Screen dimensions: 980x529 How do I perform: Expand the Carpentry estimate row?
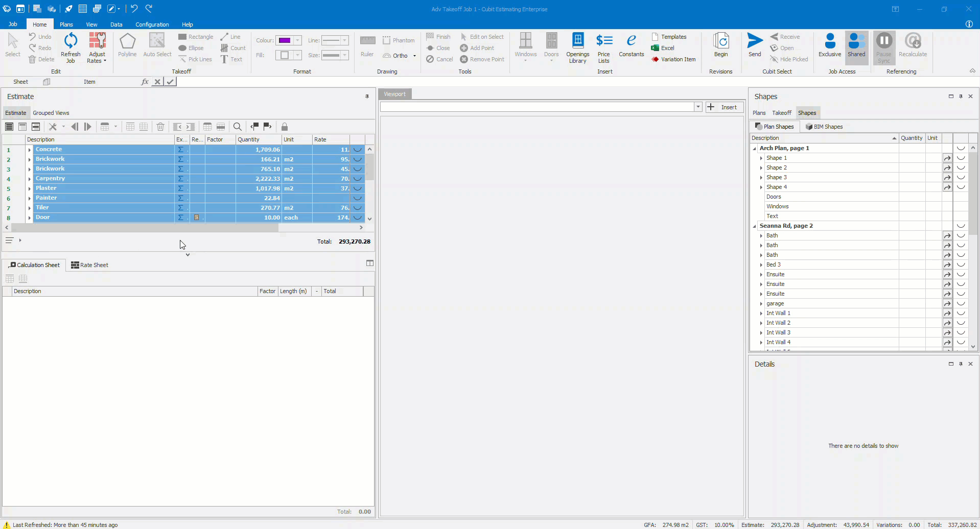click(x=30, y=179)
